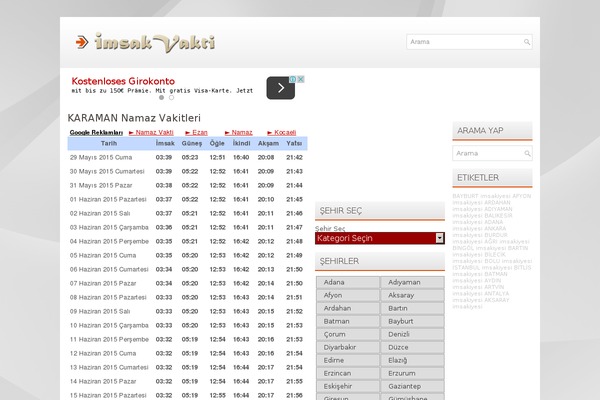Click the sidebar Arama search magnifier icon
Screen dimensions: 600x400
[527, 153]
